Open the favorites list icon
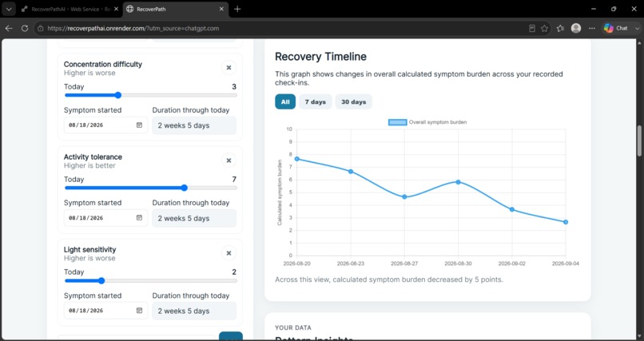Image resolution: width=644 pixels, height=341 pixels. (x=560, y=28)
